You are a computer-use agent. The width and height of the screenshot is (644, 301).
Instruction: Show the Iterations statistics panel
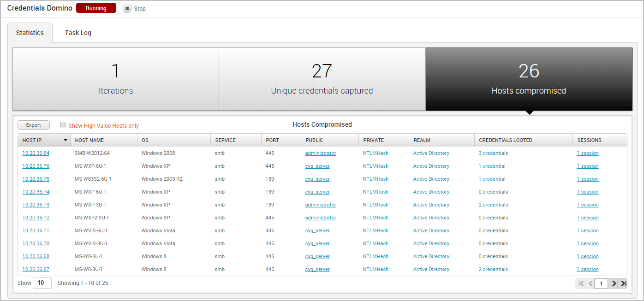pos(115,79)
